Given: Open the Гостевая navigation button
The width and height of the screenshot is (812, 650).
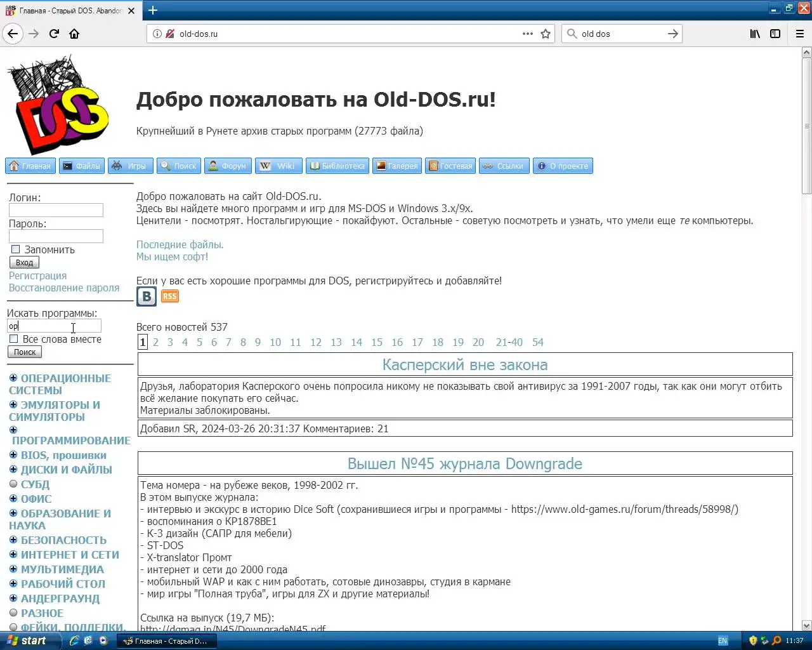Looking at the screenshot, I should [450, 166].
